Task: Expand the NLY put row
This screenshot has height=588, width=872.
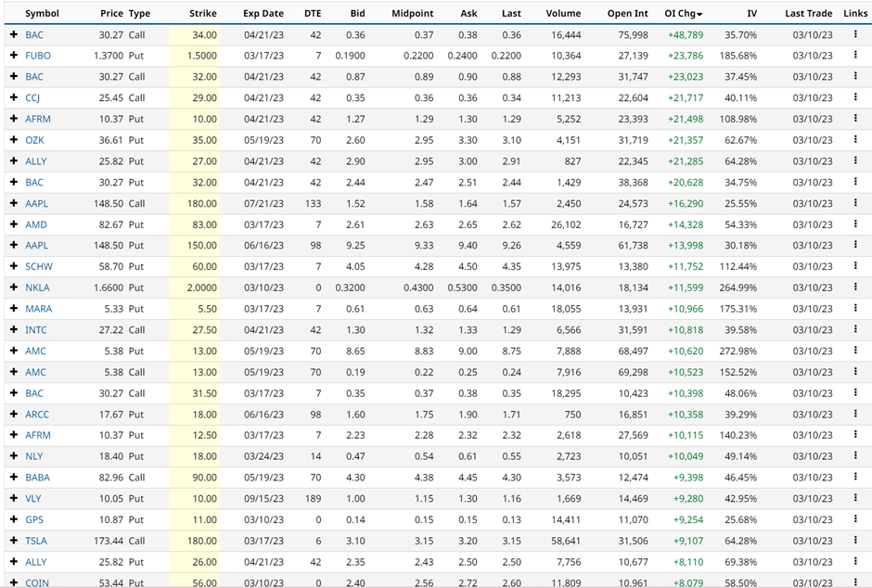Action: point(14,456)
